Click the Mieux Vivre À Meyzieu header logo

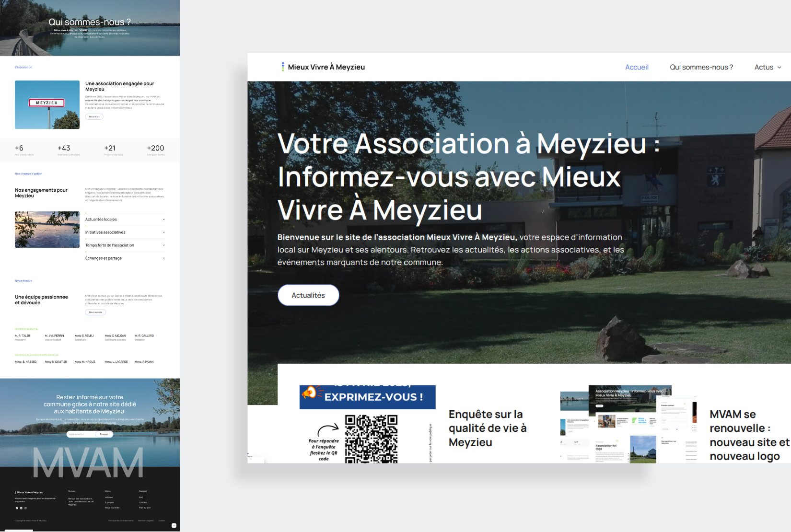(323, 67)
